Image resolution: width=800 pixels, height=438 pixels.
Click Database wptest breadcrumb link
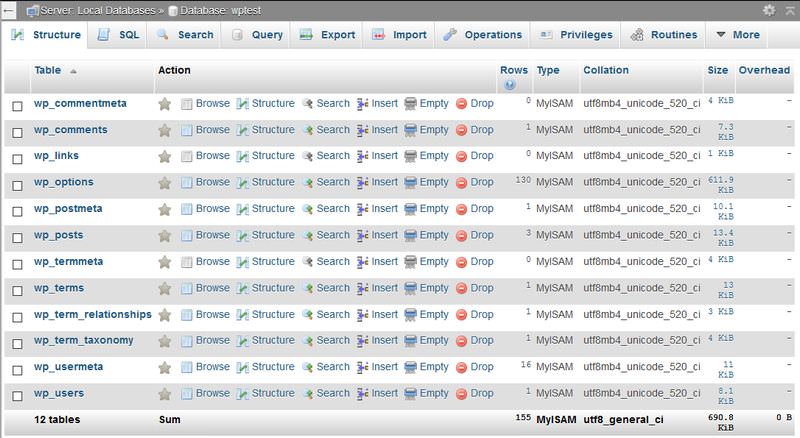tap(220, 11)
